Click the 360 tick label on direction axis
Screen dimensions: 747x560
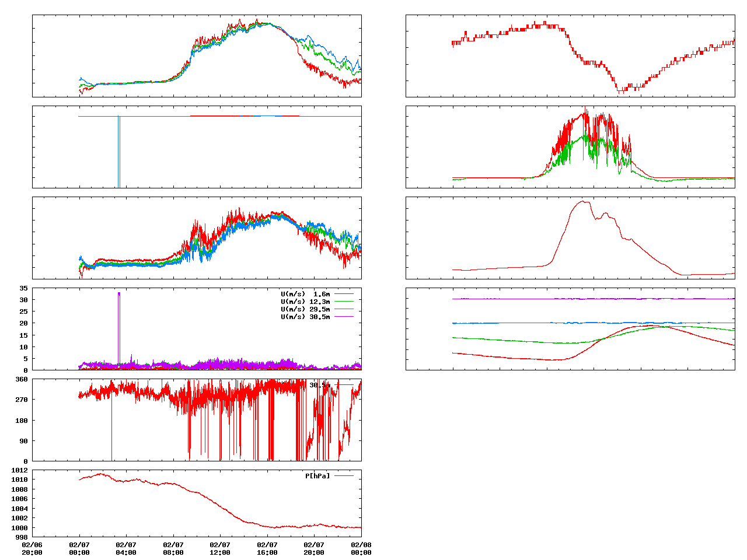(21, 379)
